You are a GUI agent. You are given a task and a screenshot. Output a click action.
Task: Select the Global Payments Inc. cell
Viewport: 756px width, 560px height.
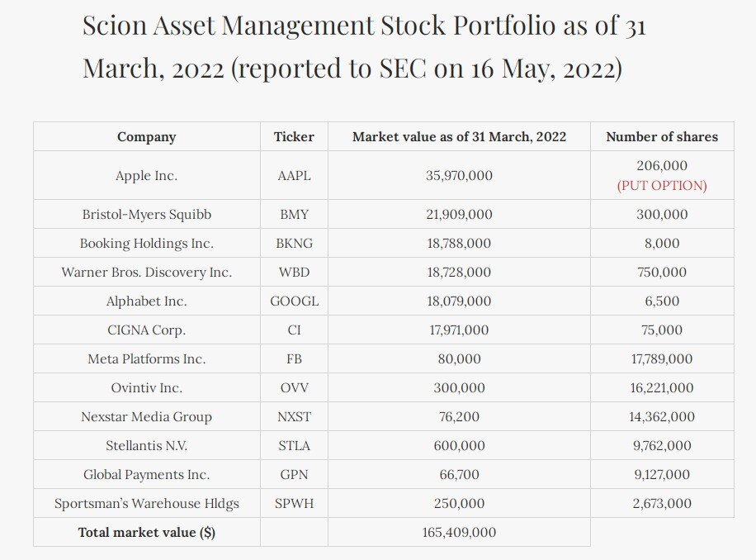coord(146,475)
